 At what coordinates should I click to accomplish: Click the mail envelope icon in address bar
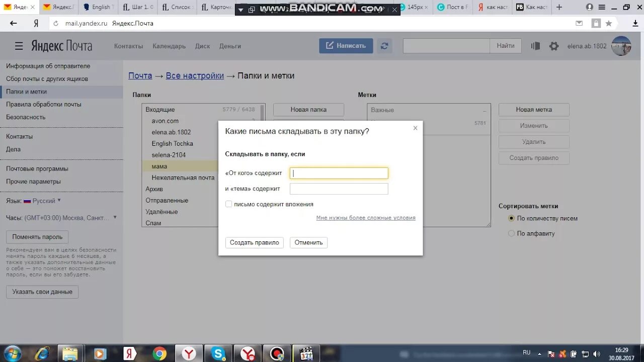579,23
